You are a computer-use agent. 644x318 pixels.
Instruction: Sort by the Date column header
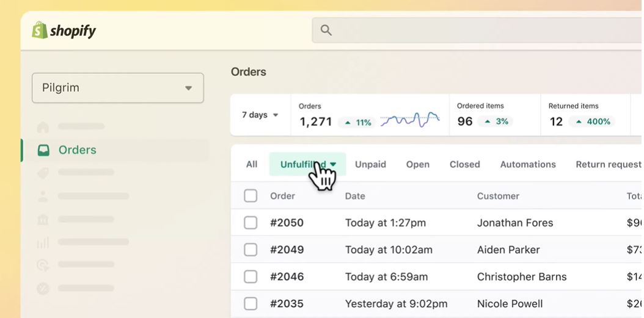click(x=355, y=196)
